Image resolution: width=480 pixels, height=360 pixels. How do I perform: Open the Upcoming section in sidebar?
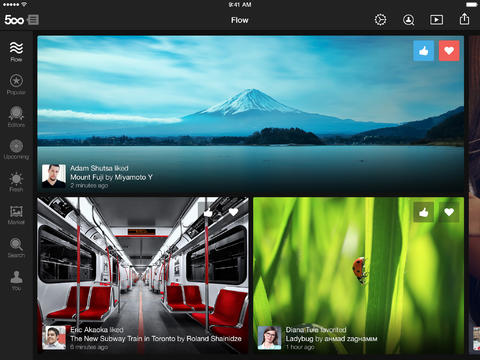16,149
